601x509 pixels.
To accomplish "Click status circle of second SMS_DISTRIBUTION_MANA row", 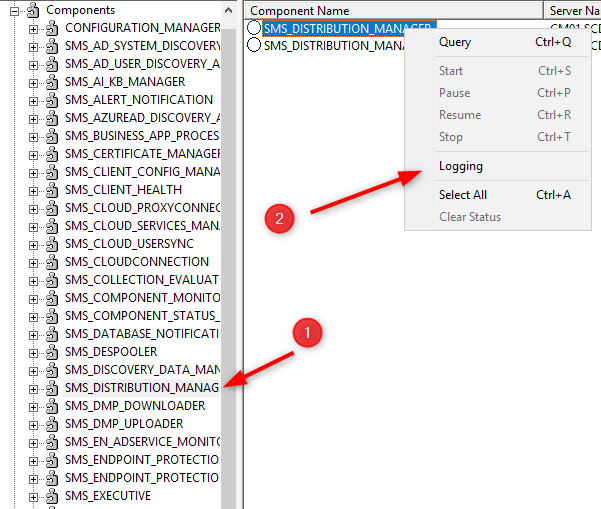I will 254,44.
